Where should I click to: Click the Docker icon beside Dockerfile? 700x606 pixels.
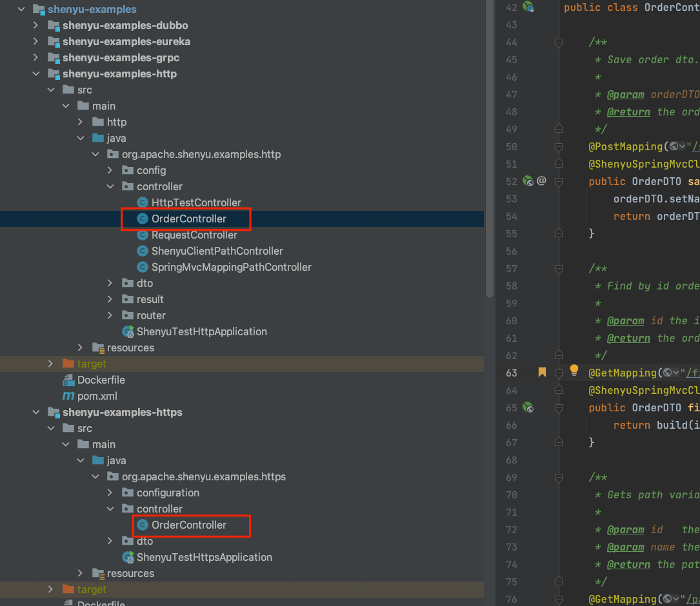pos(68,380)
